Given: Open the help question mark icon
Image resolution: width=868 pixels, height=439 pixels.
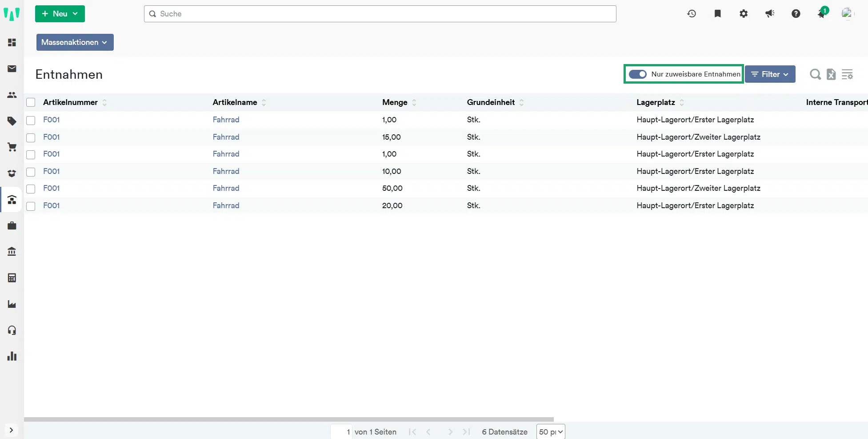Looking at the screenshot, I should coord(796,14).
